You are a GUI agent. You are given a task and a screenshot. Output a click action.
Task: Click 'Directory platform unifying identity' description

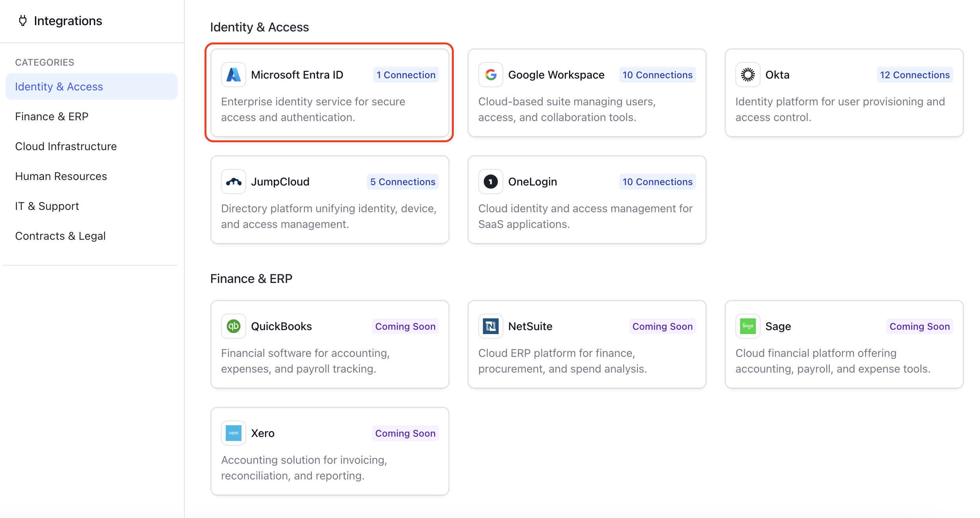click(x=329, y=216)
